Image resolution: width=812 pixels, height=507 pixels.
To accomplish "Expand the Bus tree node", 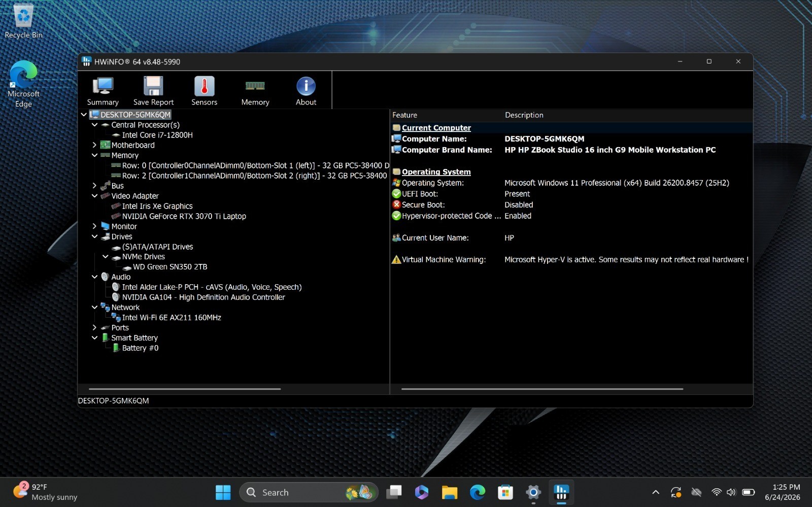I will pos(94,186).
